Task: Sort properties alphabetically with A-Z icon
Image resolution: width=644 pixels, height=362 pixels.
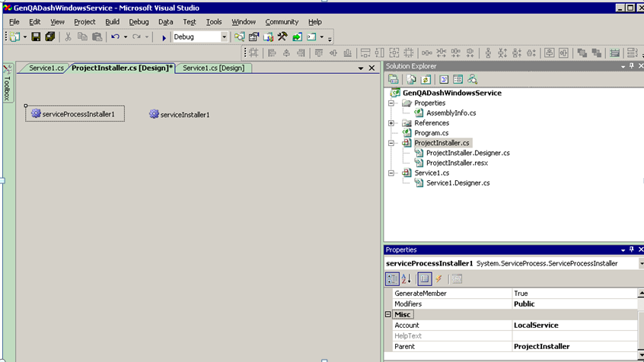Action: (x=406, y=279)
